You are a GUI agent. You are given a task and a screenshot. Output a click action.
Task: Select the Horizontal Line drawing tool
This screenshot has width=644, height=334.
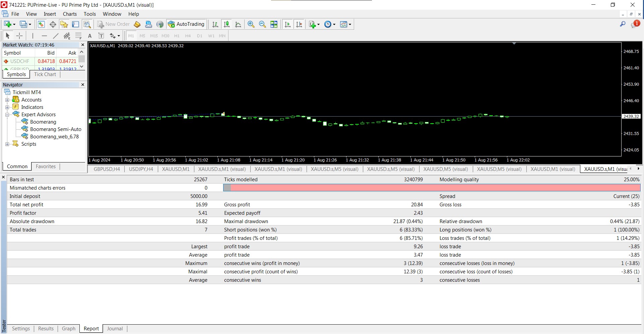44,36
